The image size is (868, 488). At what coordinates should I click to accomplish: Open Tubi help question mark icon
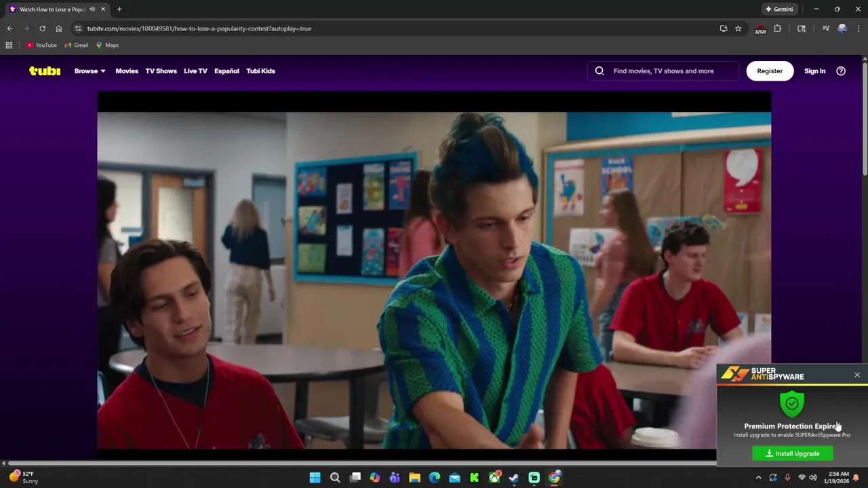[841, 70]
